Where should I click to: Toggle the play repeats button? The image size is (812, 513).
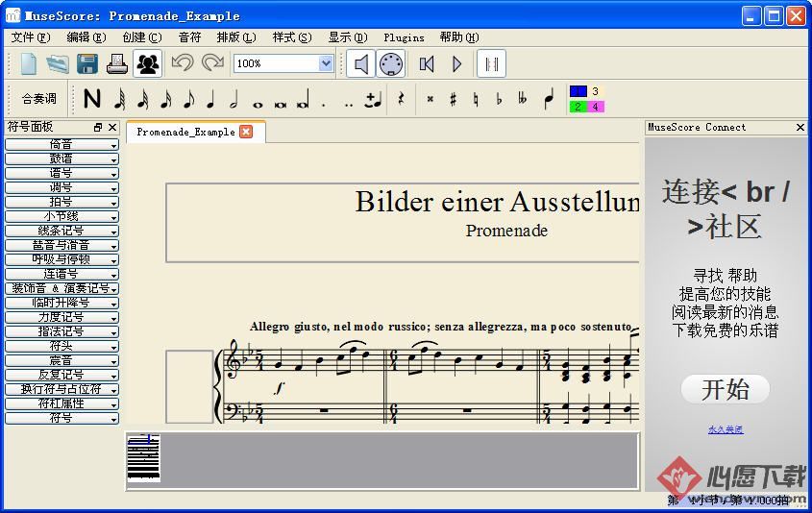tap(491, 64)
